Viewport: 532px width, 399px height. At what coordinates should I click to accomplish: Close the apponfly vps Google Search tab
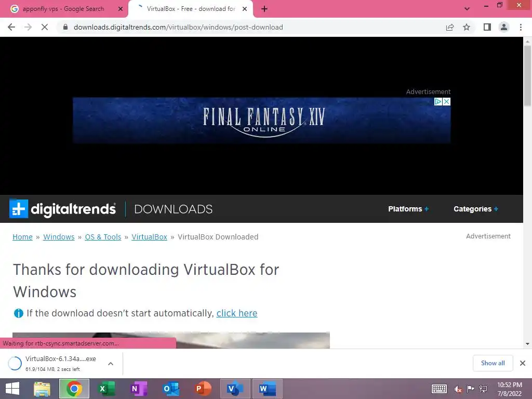point(121,9)
